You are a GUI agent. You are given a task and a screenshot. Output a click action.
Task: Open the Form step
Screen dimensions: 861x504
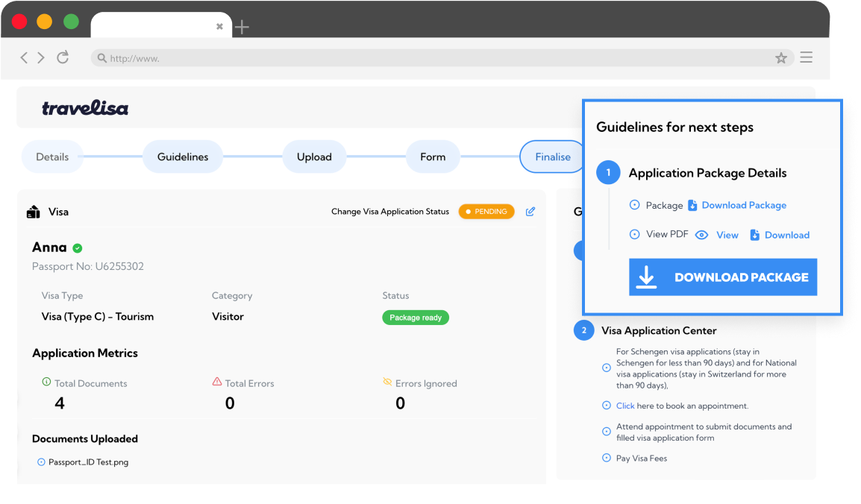[x=433, y=157]
